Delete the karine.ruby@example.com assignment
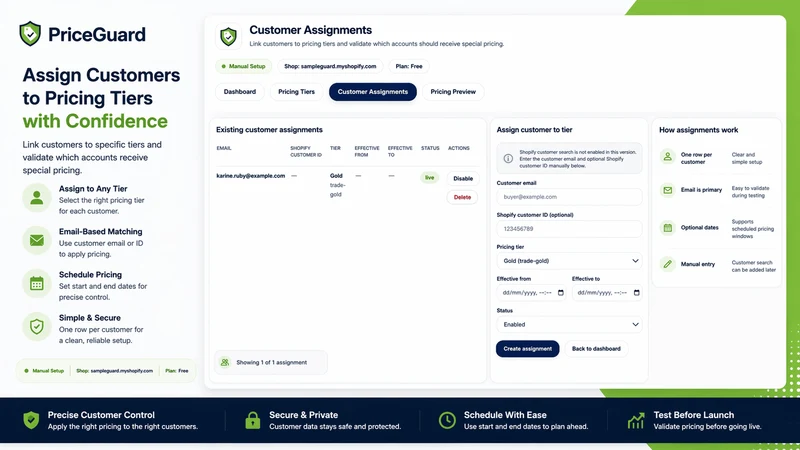 click(x=462, y=197)
